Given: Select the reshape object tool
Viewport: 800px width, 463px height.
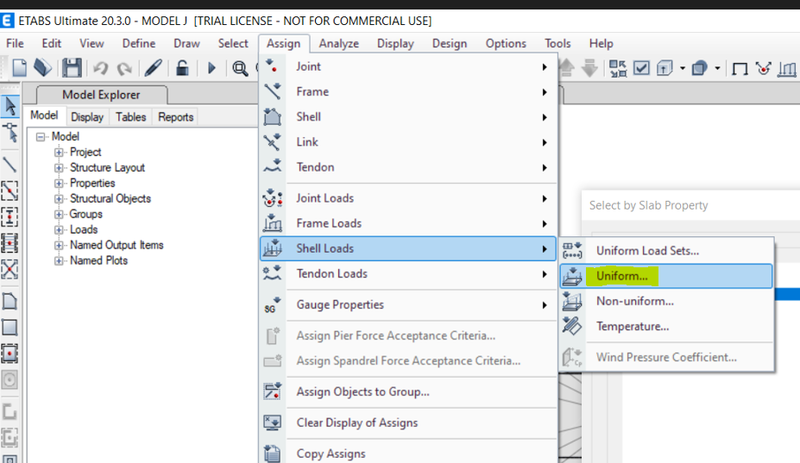Looking at the screenshot, I should tap(10, 132).
